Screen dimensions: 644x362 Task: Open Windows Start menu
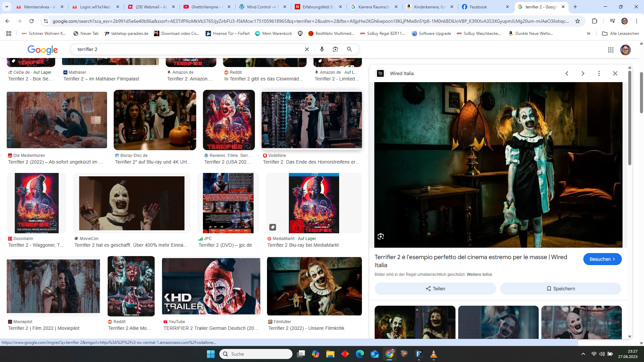coord(211,354)
